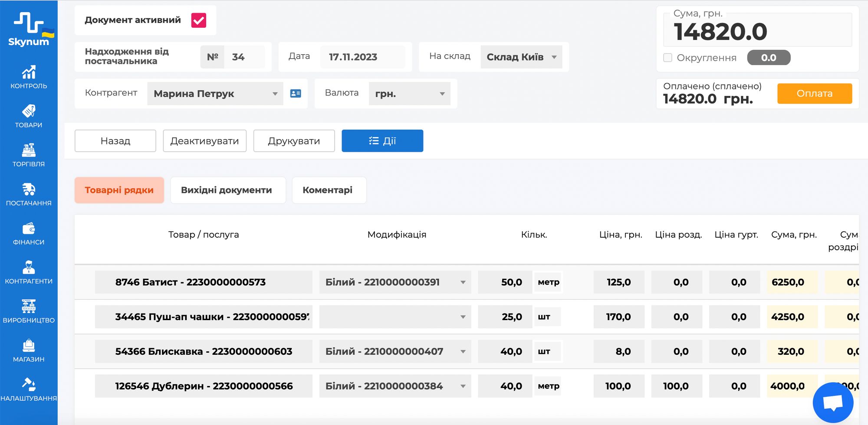Enable the Округлення checkbox
This screenshot has height=425, width=868.
[668, 58]
